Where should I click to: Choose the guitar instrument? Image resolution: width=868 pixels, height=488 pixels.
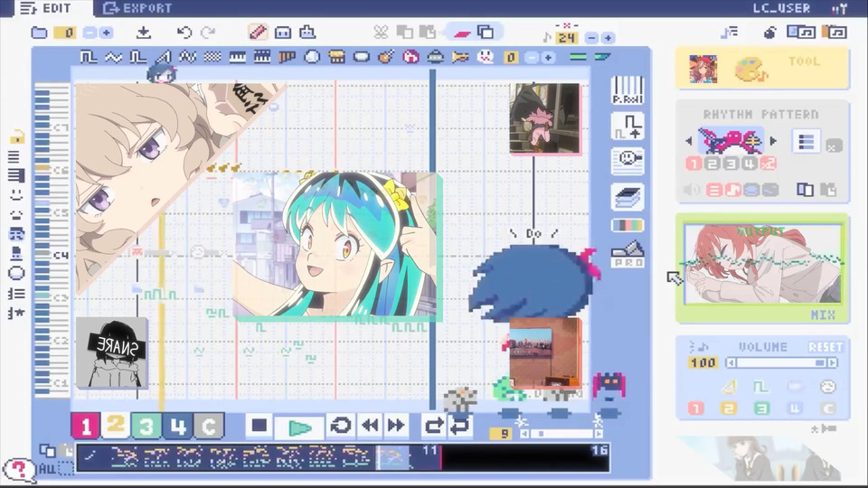(x=386, y=56)
